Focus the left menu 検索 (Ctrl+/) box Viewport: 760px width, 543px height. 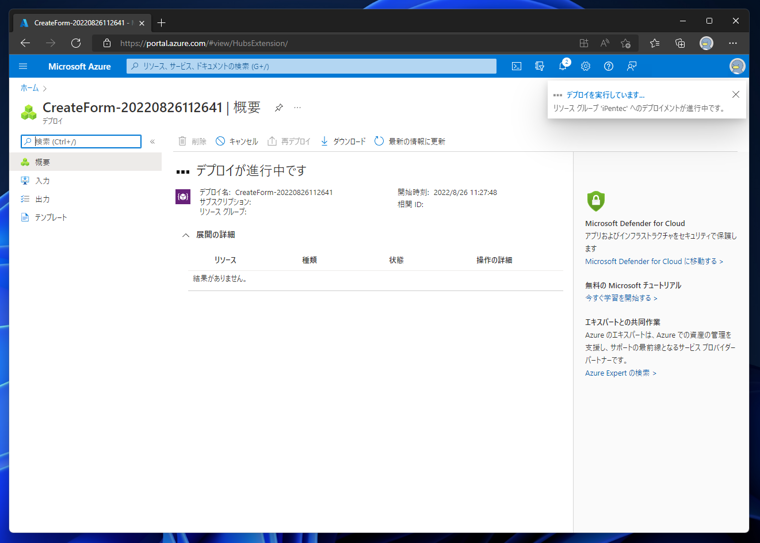pyautogui.click(x=81, y=142)
